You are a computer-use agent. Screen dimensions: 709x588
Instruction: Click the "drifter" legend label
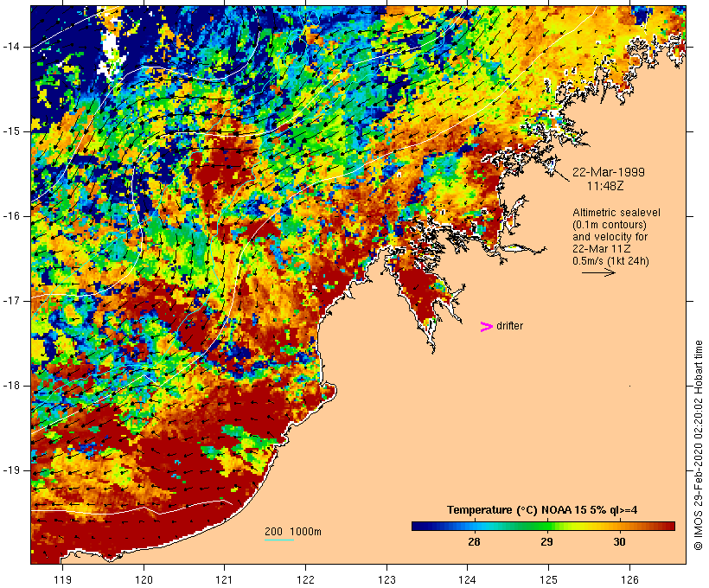point(509,326)
